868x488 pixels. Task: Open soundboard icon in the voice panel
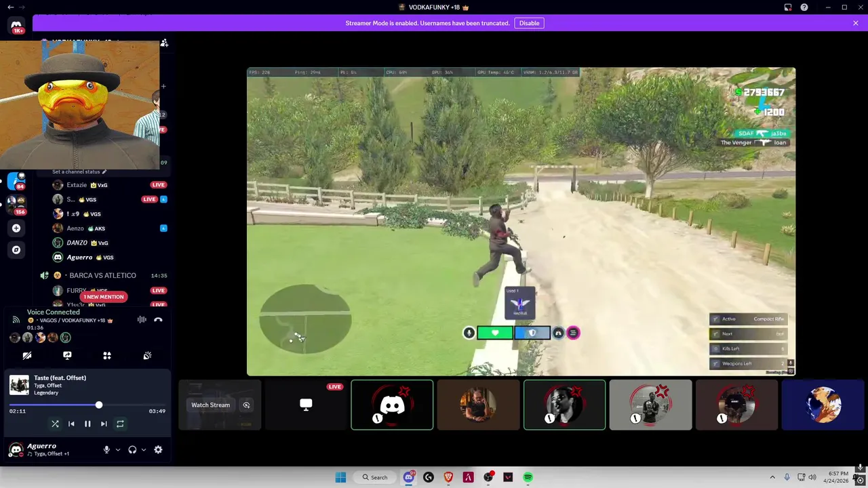pos(147,355)
